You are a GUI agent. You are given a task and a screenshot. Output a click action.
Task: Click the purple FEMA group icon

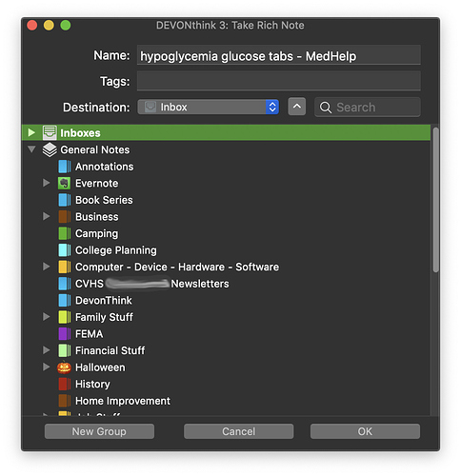tap(65, 334)
